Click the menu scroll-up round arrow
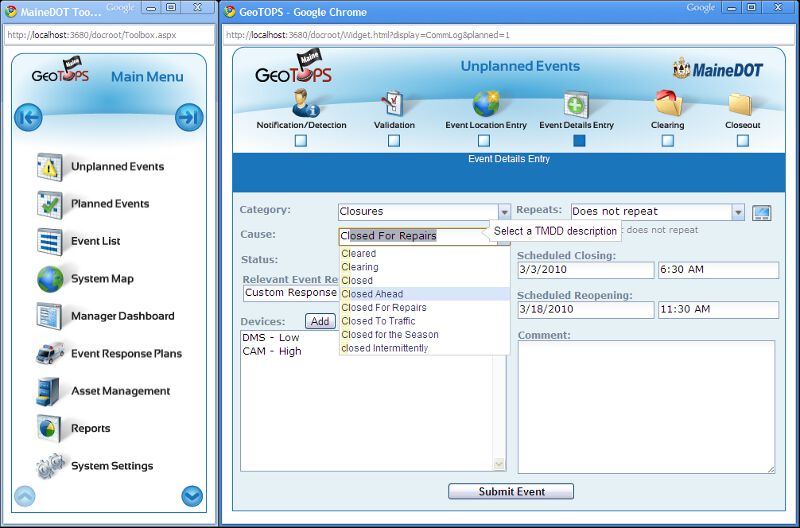Image resolution: width=800 pixels, height=528 pixels. [x=24, y=496]
